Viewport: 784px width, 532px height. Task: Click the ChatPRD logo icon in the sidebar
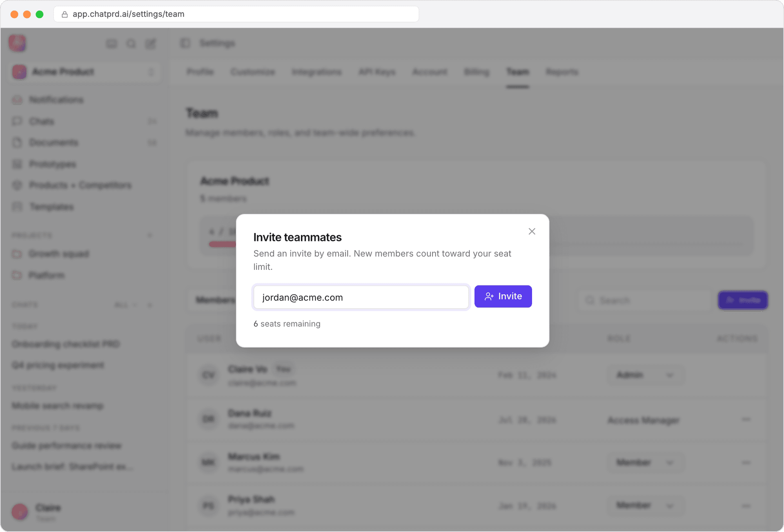(18, 43)
